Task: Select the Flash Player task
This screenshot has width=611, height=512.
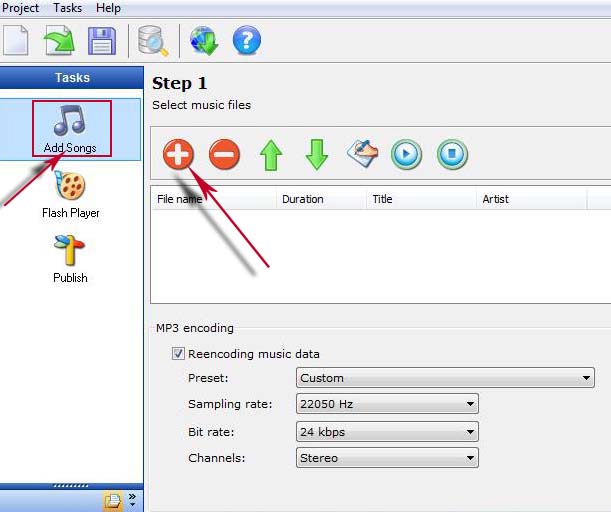Action: (x=70, y=194)
